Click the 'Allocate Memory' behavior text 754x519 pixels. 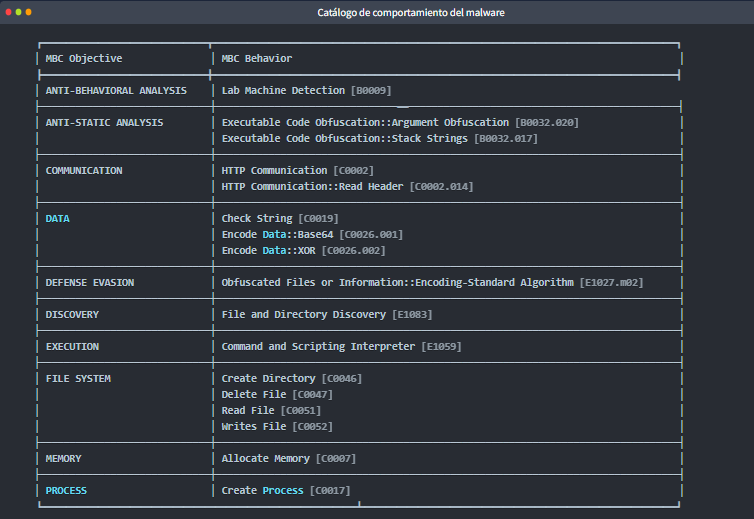coord(265,459)
